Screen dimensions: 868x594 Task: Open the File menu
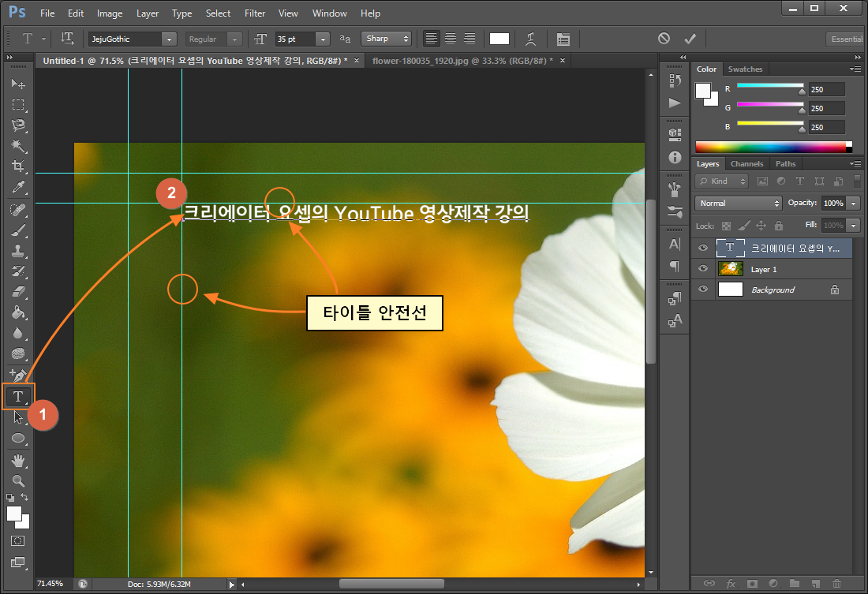(x=47, y=13)
